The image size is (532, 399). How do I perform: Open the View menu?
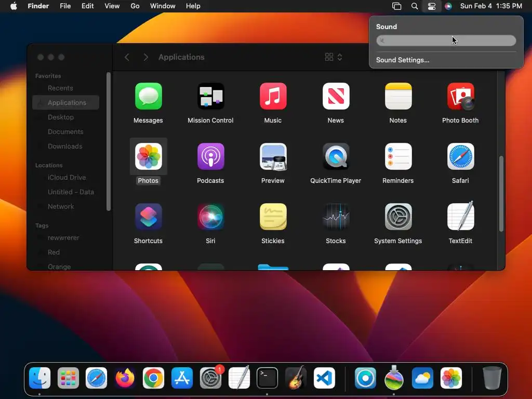coord(112,6)
